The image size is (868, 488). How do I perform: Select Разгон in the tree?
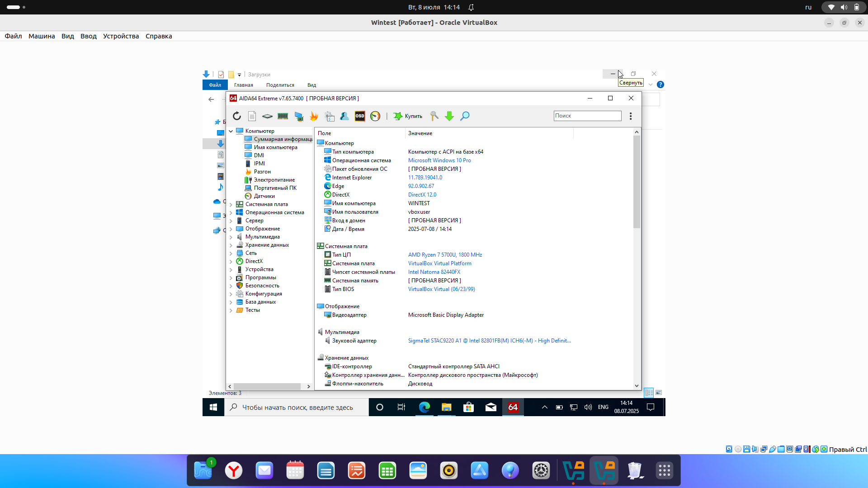(262, 172)
